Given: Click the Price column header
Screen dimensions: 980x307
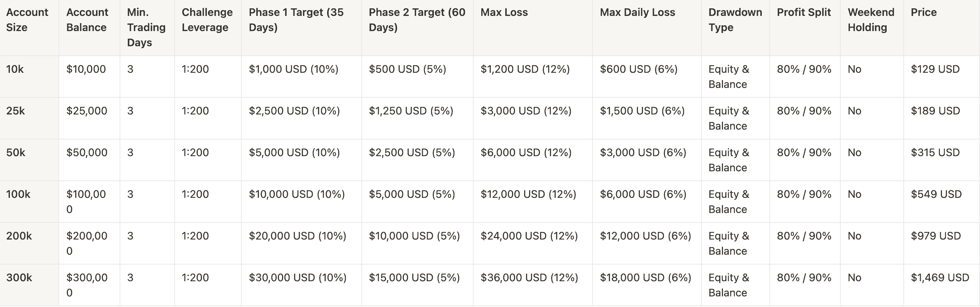Looking at the screenshot, I should [923, 12].
